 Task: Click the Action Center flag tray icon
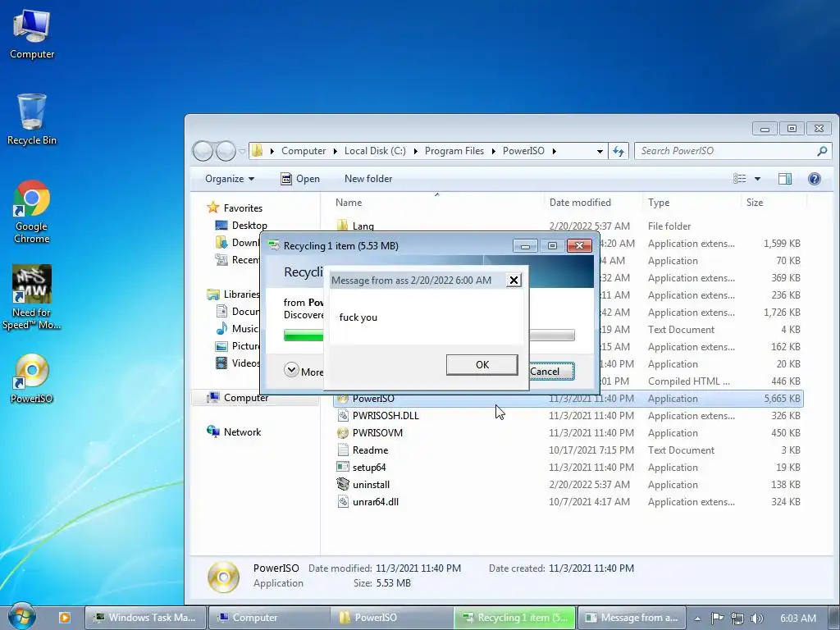(x=717, y=619)
